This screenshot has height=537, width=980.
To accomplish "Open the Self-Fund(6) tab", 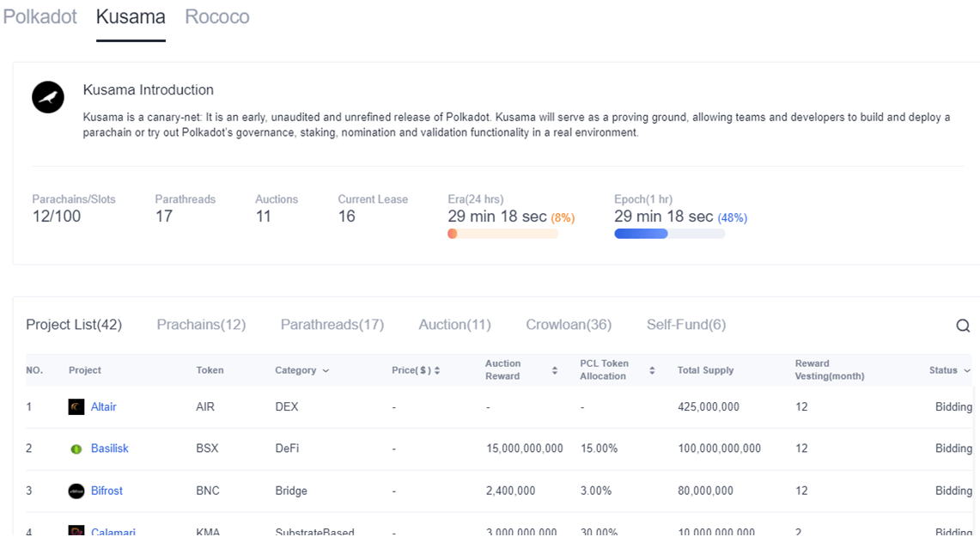I will click(686, 325).
